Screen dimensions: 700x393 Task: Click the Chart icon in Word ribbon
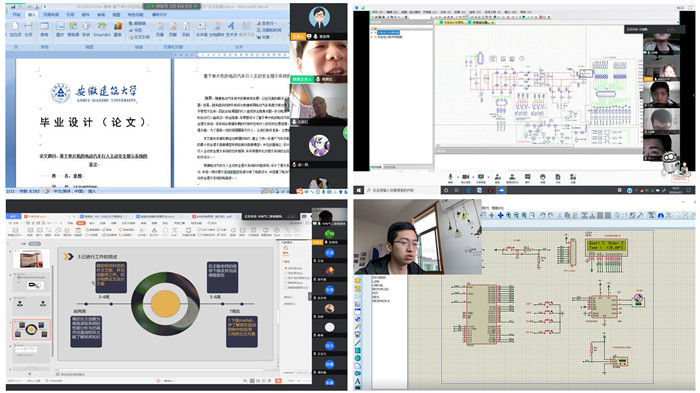click(118, 29)
